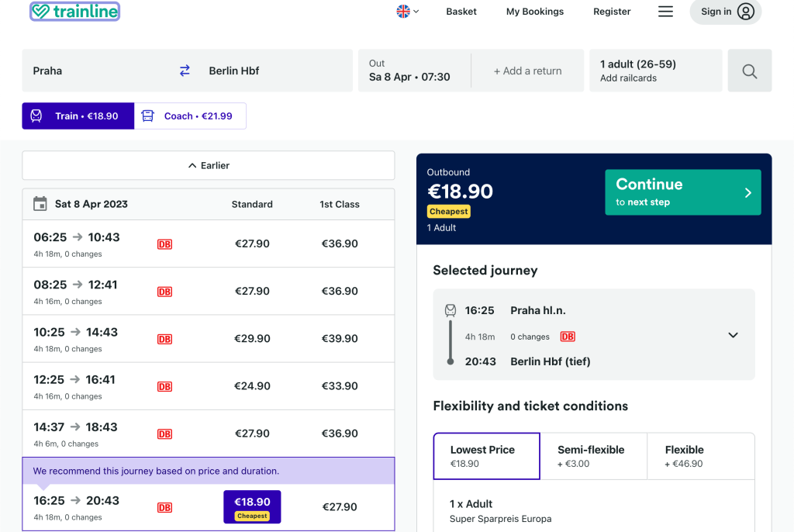
Task: Select €24.90 Standard fare for 12:25 train
Action: (x=252, y=386)
